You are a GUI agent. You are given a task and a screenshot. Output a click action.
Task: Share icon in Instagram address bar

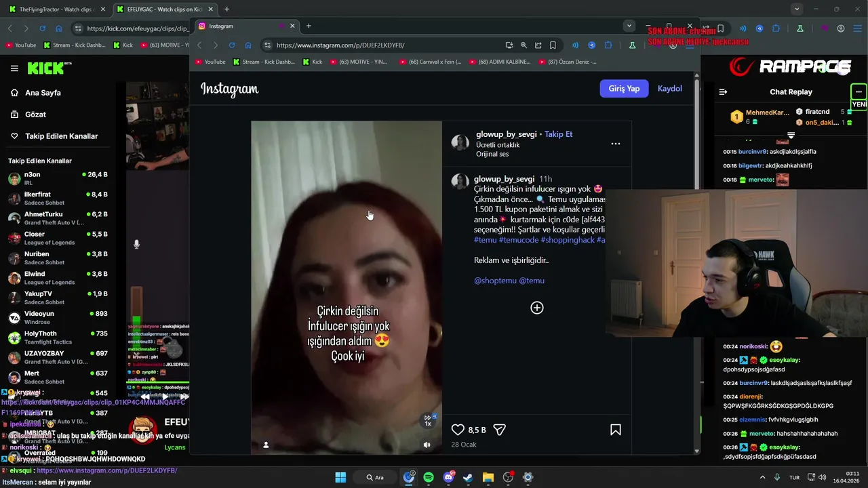click(x=538, y=45)
